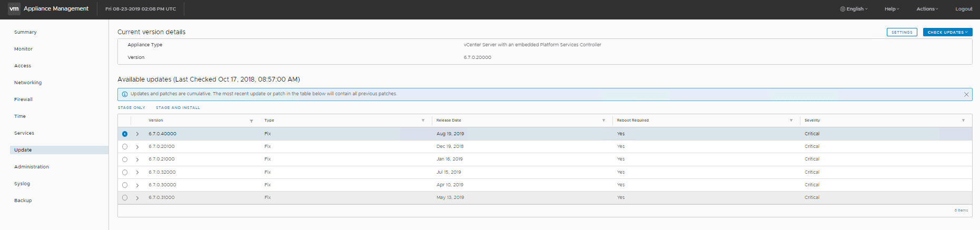Image resolution: width=980 pixels, height=230 pixels.
Task: Click the Jul 15, 2019 release date cell
Action: click(449, 172)
